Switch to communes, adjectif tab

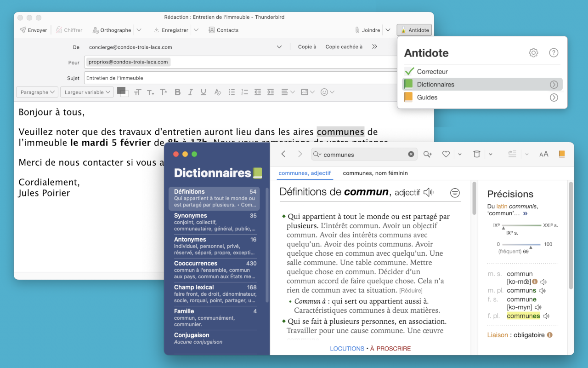point(305,173)
